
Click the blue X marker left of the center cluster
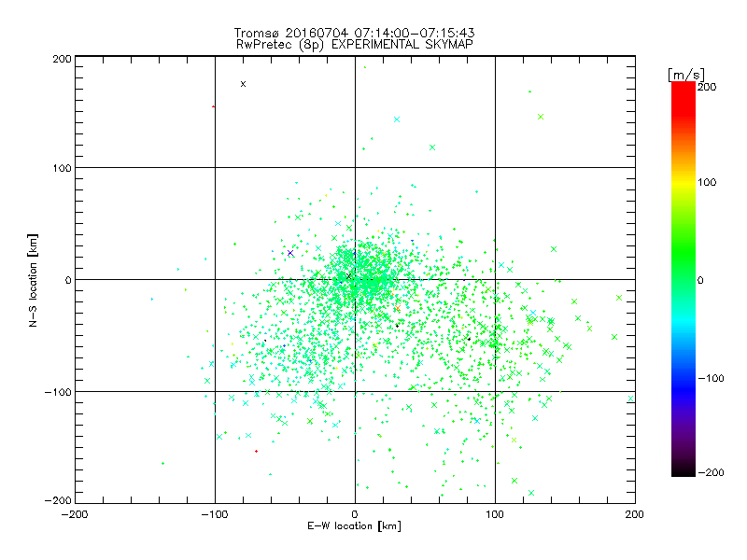pos(290,253)
